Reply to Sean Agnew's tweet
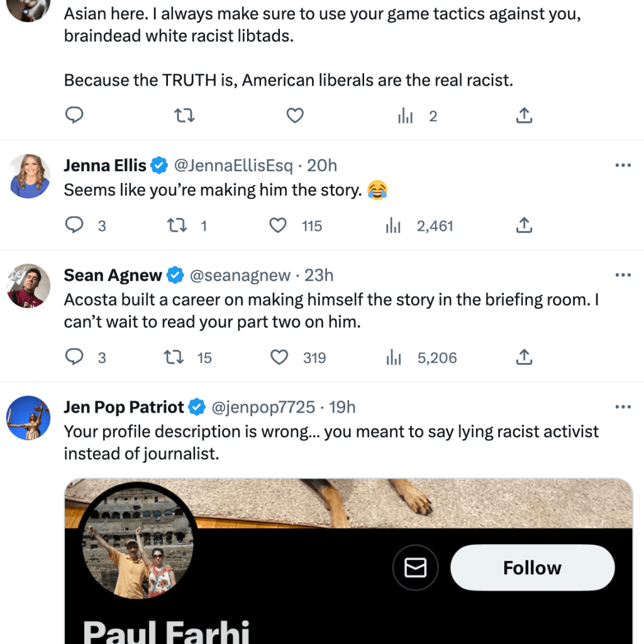The image size is (644, 644). pyautogui.click(x=75, y=358)
